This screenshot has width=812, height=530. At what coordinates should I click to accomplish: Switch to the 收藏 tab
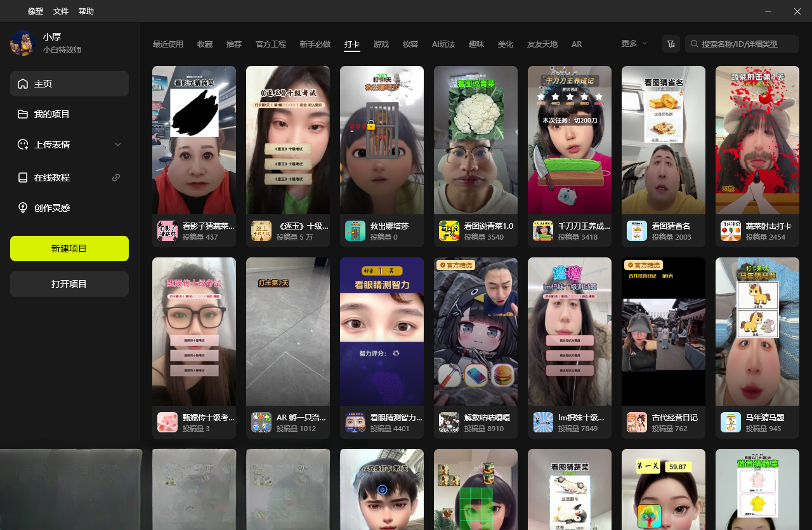(205, 44)
